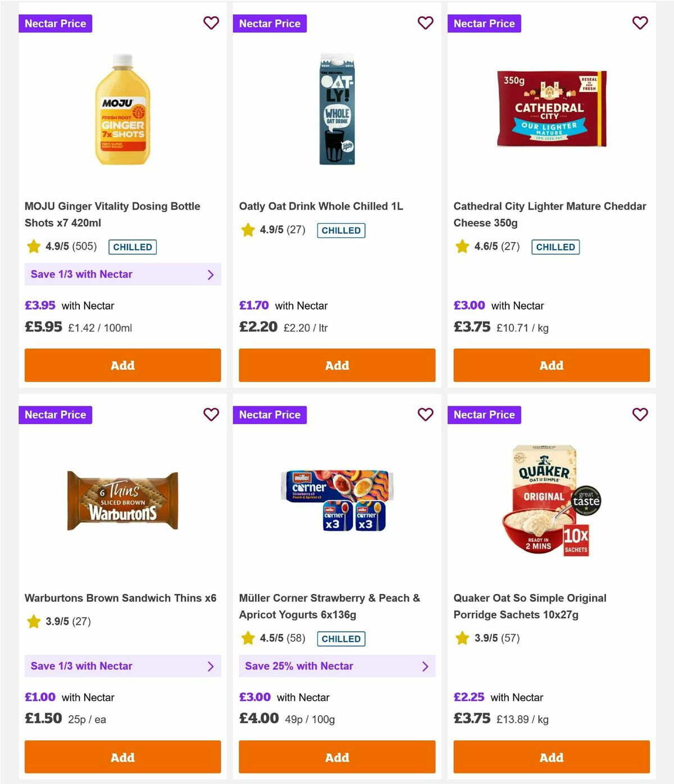Expand Save 25% with Nectar on Müller yogurts
674x784 pixels.
pos(337,666)
